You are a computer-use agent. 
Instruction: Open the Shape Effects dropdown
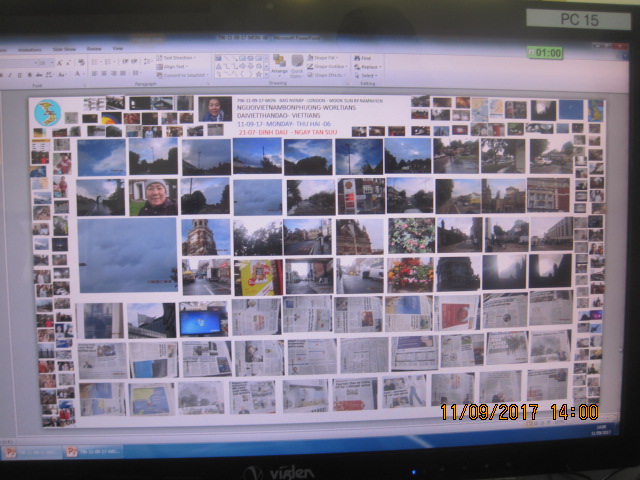pyautogui.click(x=326, y=75)
